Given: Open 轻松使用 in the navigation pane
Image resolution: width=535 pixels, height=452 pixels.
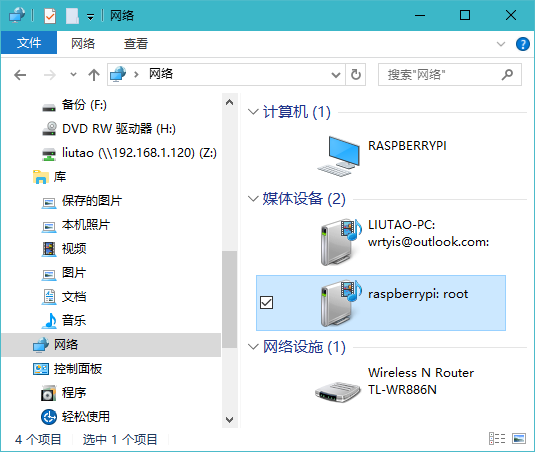Looking at the screenshot, I should pos(111,417).
